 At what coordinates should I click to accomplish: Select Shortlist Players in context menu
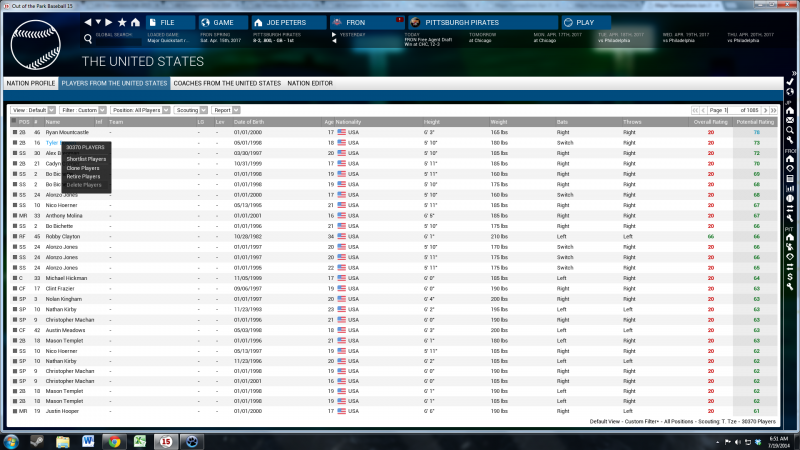tap(86, 159)
